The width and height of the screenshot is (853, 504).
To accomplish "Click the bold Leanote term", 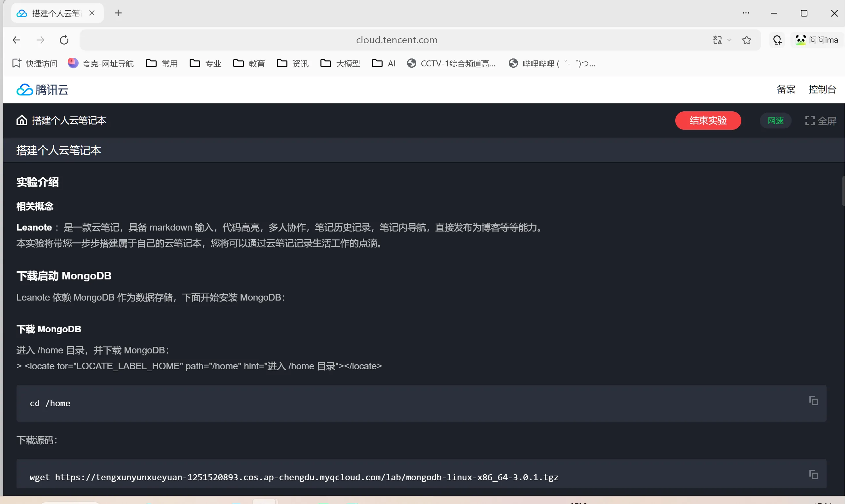I will (x=34, y=227).
